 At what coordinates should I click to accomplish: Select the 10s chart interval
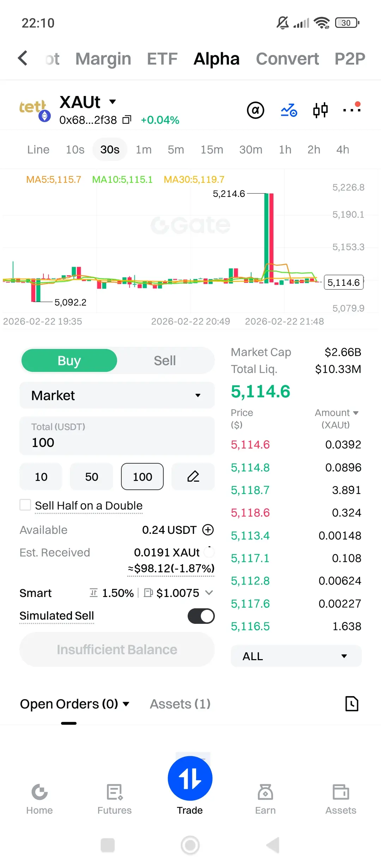(x=75, y=150)
